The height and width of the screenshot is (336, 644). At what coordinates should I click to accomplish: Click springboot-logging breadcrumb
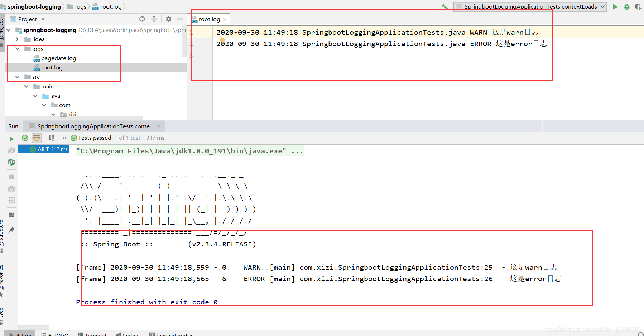coord(34,6)
